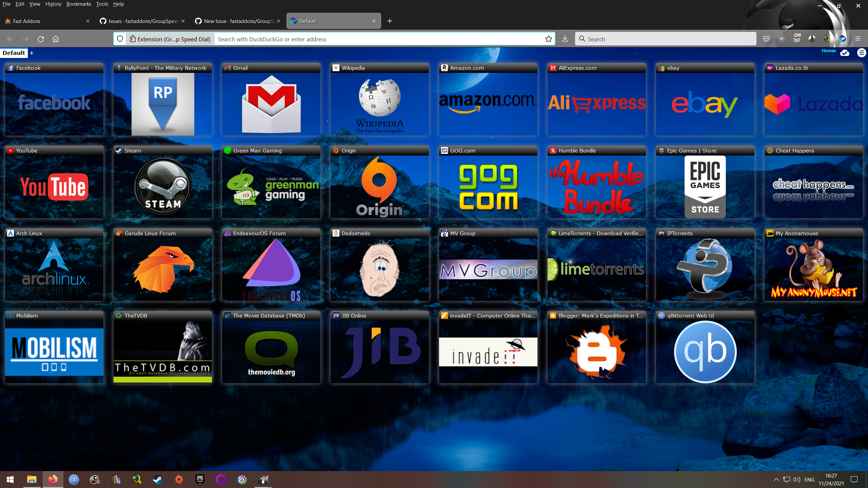
Task: Open the History menu
Action: (x=53, y=4)
